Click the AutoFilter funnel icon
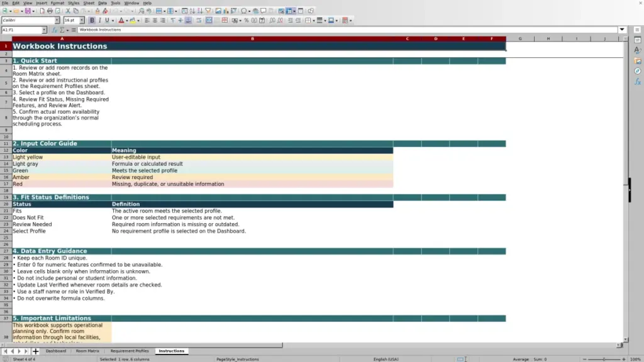Screen dimensions: 644x362 [208, 11]
